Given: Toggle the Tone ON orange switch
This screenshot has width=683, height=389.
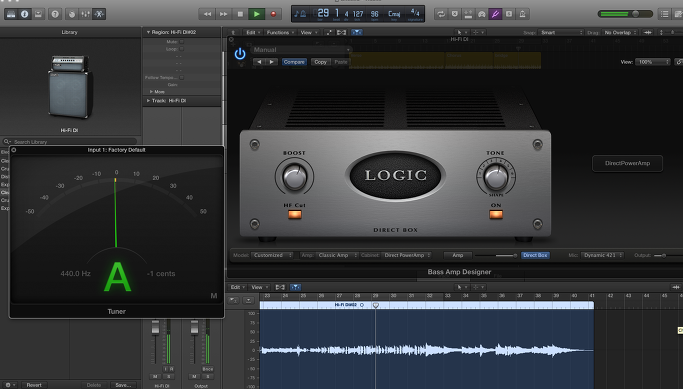Looking at the screenshot, I should click(496, 214).
